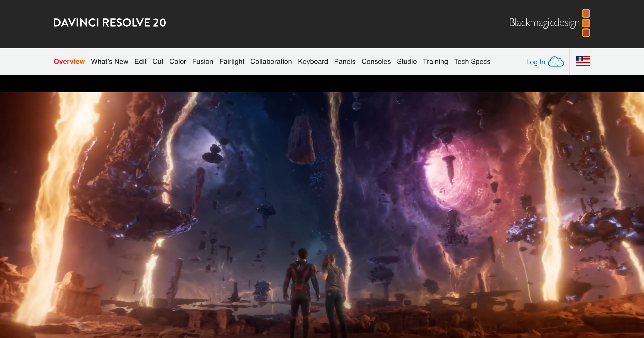The height and width of the screenshot is (338, 644).
Task: Go to Collaboration page
Action: tap(271, 61)
